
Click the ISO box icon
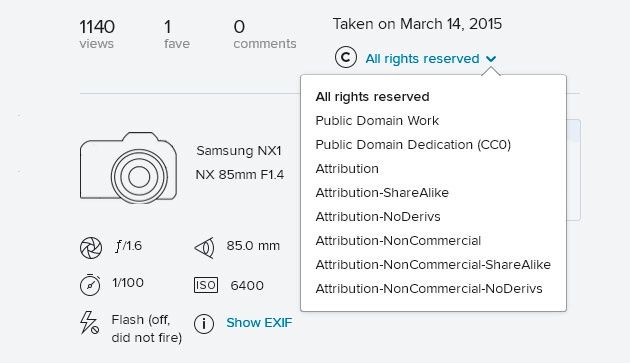point(206,285)
